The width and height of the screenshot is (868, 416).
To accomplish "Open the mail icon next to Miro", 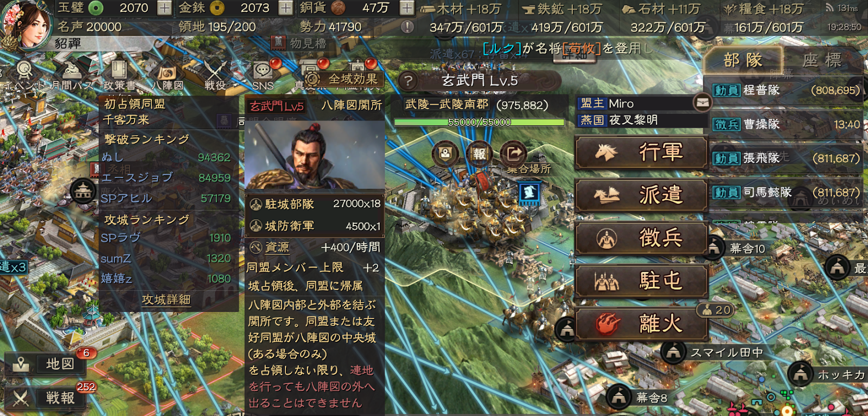I will pos(703,102).
